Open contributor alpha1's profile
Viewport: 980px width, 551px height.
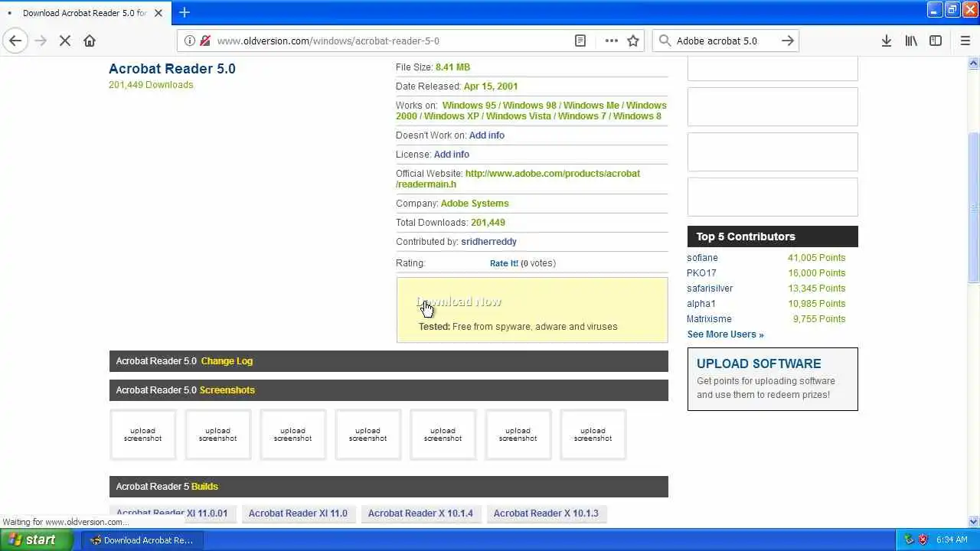pos(701,304)
